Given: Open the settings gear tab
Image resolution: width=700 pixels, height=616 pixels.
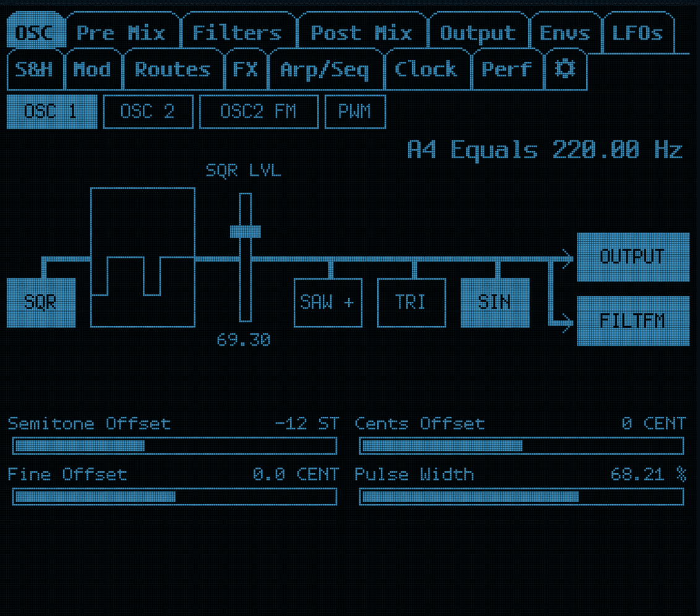Looking at the screenshot, I should coord(565,69).
